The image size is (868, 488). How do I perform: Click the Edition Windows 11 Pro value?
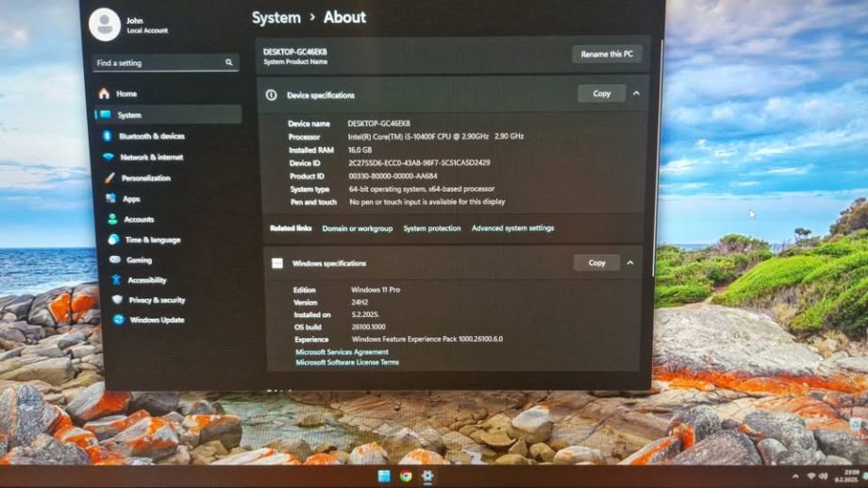376,290
